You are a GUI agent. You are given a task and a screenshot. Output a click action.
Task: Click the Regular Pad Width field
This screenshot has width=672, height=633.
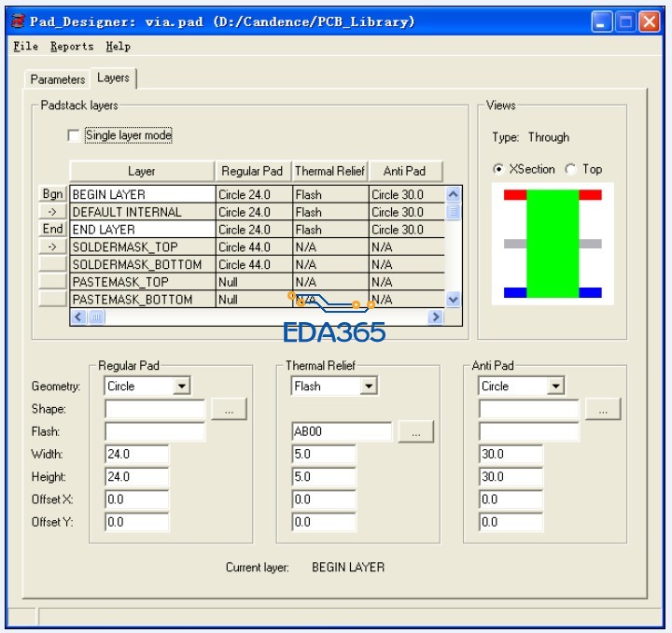(x=136, y=455)
